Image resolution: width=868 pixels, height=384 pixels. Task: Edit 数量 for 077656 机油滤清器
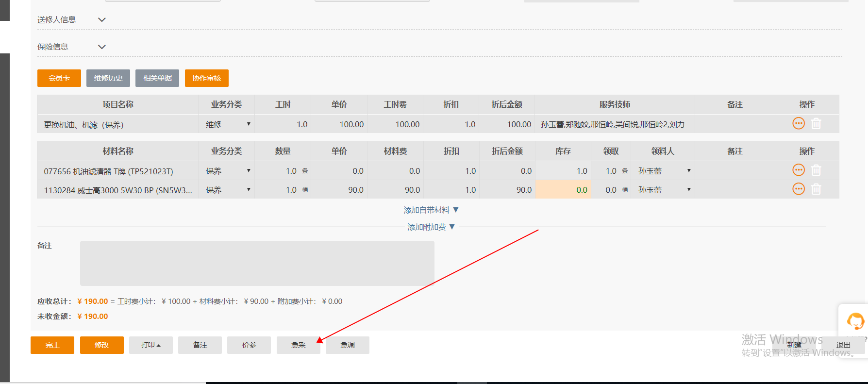tap(283, 171)
